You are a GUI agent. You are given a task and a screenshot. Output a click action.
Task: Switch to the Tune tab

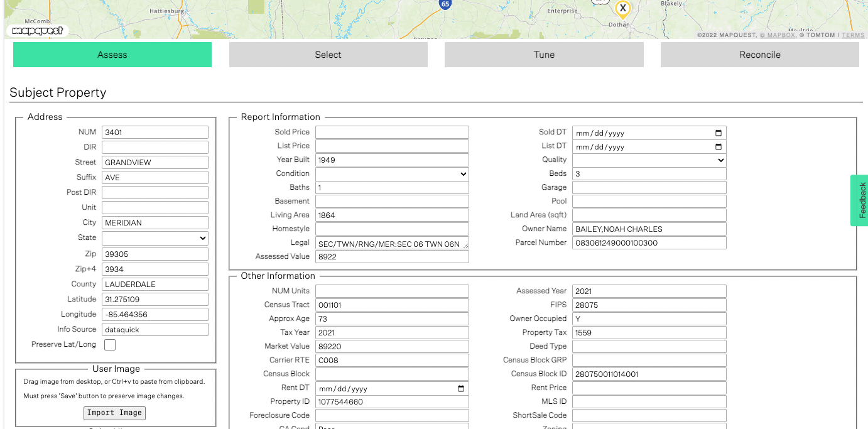point(543,55)
